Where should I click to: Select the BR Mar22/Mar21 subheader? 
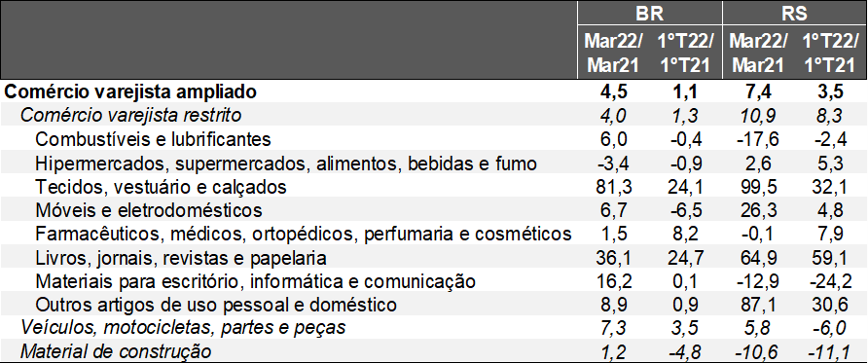coord(613,54)
